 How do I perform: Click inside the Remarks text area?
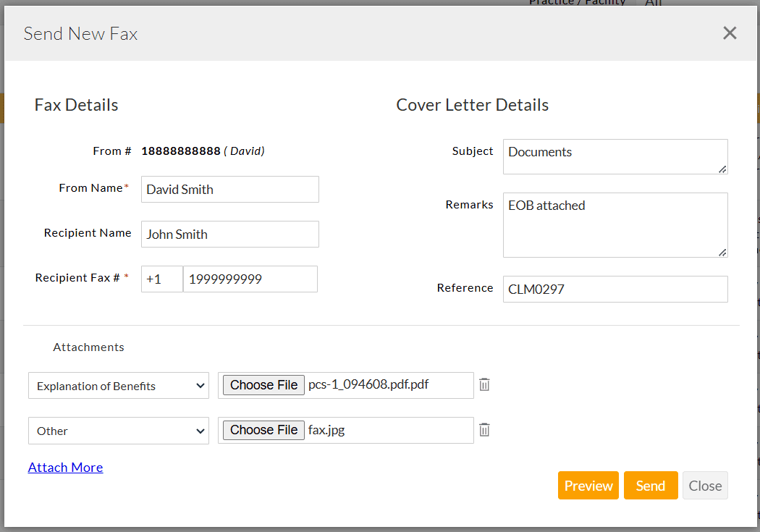pos(615,224)
